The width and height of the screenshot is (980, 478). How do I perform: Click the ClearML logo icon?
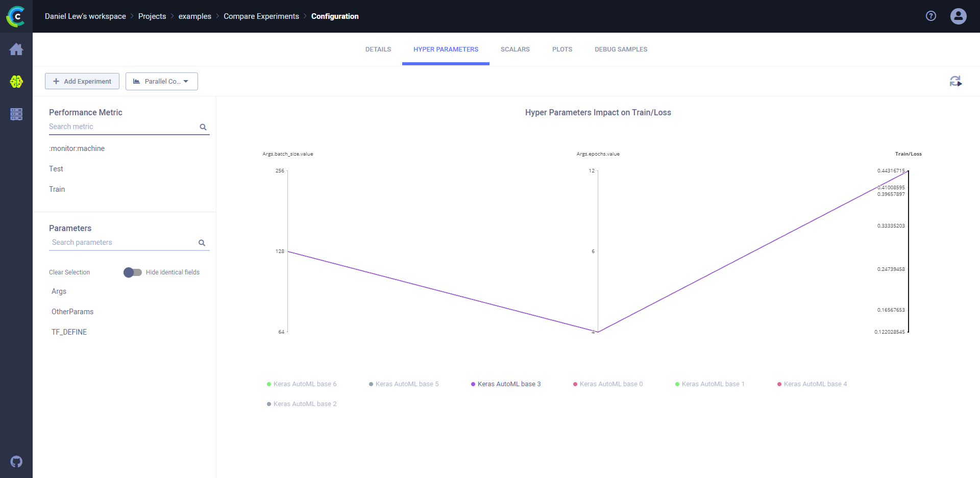click(x=16, y=16)
